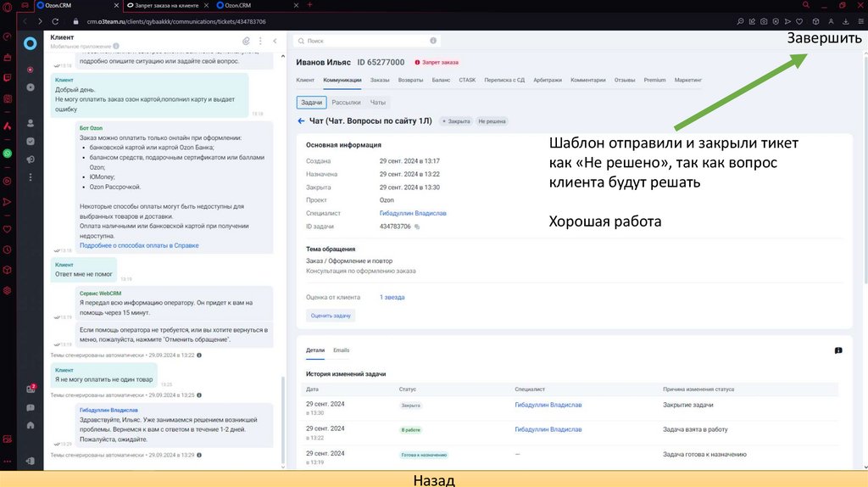The image size is (868, 487).
Task: Click the specialist link Гибадуллин Владислав in main info
Action: coord(413,213)
